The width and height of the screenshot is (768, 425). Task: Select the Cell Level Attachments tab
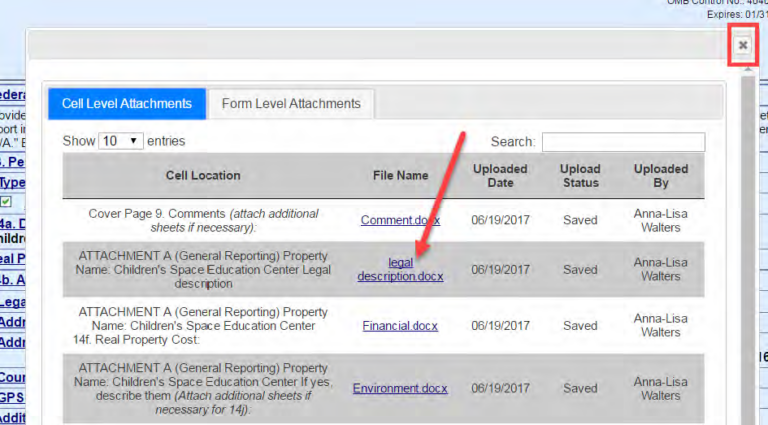127,104
